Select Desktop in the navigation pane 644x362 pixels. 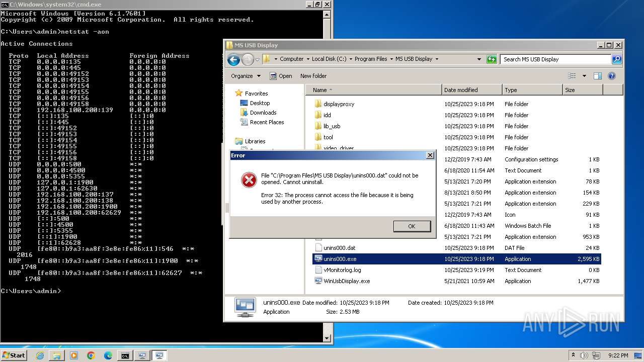(260, 103)
